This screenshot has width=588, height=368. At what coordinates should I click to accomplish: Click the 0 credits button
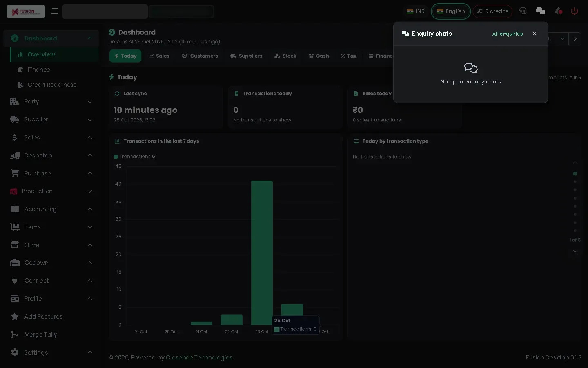click(x=492, y=11)
